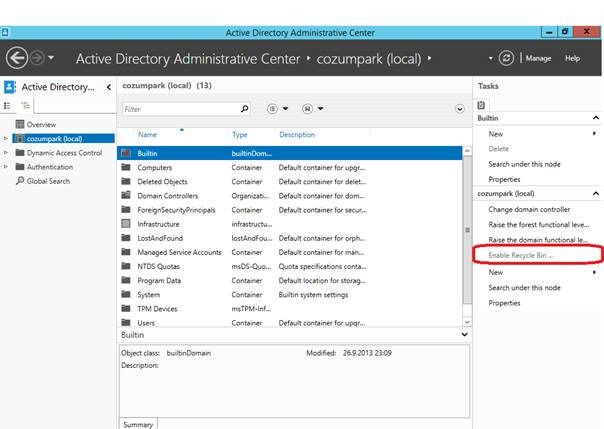
Task: Collapse the cozumpark (local) tasks section
Action: pyautogui.click(x=596, y=193)
